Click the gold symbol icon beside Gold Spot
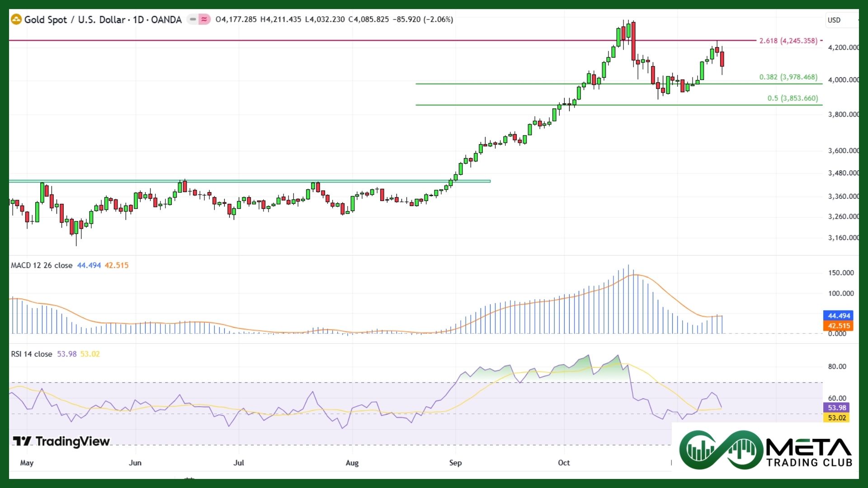Viewport: 868px width, 488px height. click(x=16, y=19)
